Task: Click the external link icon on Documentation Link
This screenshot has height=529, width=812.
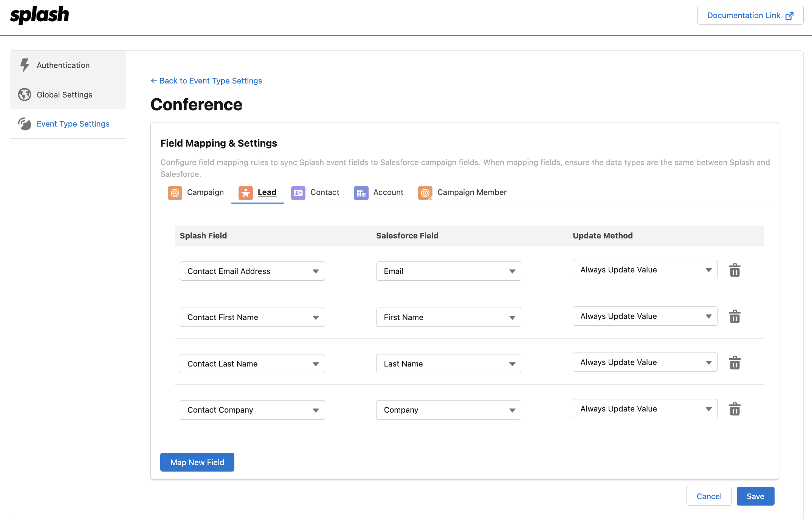Action: click(x=789, y=16)
